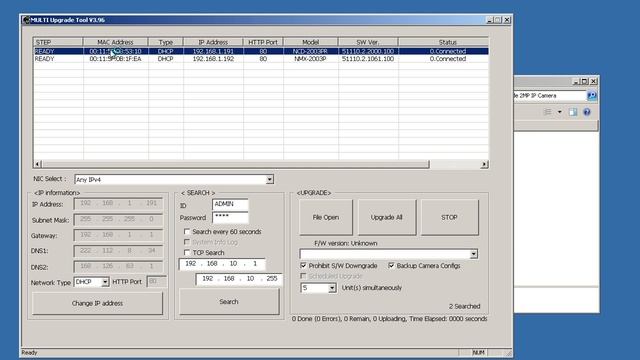This screenshot has width=640, height=360.
Task: Click the IP Address field in IP information
Action: pos(118,204)
